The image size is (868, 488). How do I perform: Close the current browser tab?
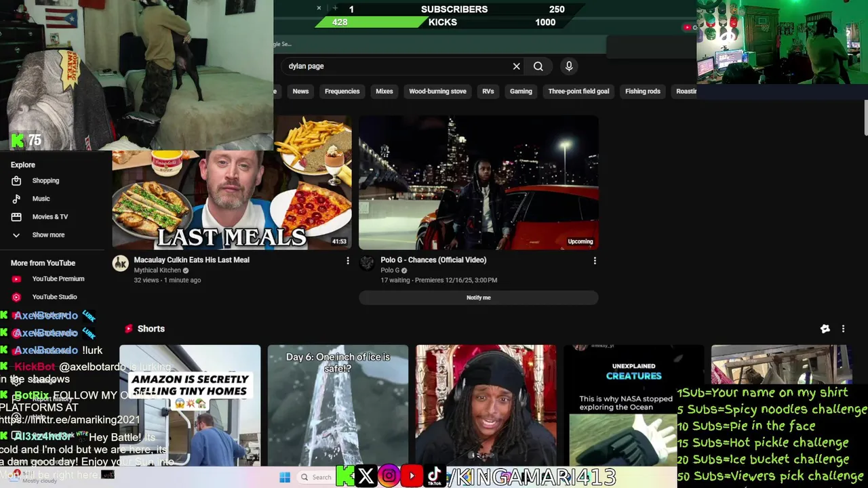pyautogui.click(x=319, y=9)
